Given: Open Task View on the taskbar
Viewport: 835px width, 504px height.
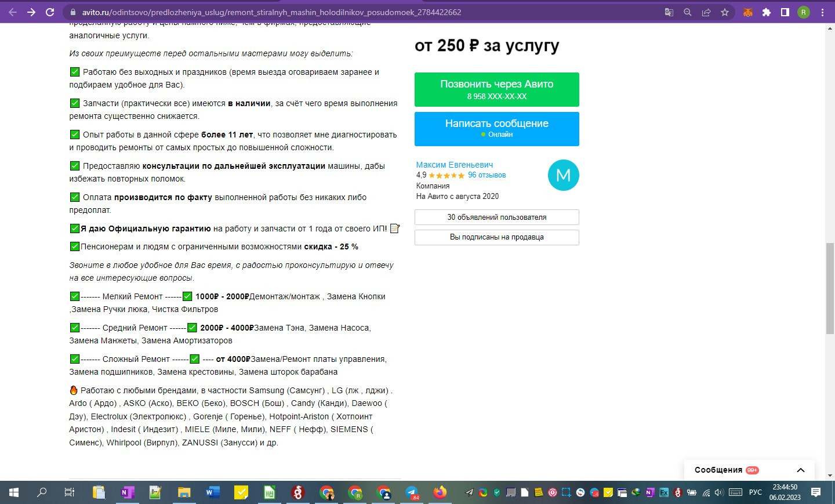Looking at the screenshot, I should pos(70,492).
